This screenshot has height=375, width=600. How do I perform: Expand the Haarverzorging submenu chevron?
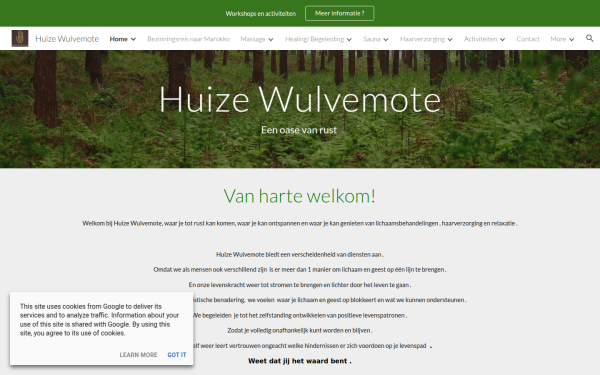click(x=450, y=39)
